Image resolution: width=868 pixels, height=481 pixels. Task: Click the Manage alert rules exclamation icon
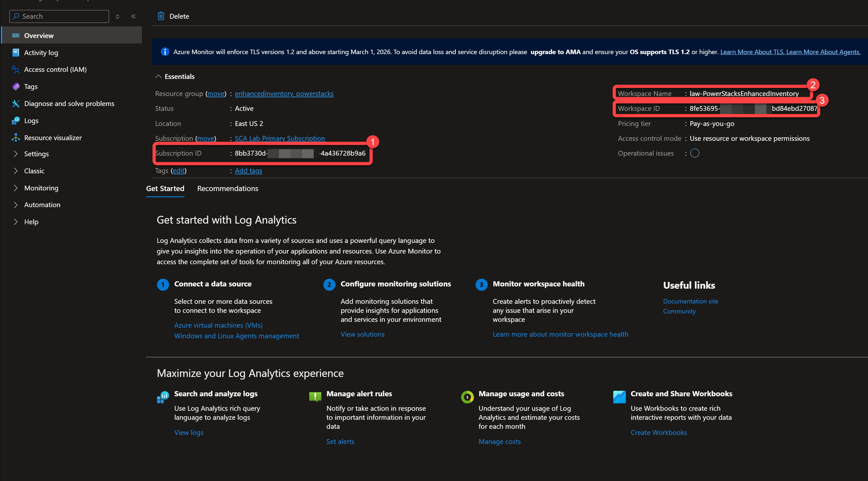[x=315, y=397]
